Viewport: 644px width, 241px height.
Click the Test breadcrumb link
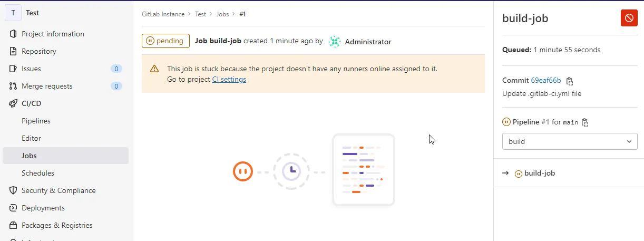pos(200,14)
